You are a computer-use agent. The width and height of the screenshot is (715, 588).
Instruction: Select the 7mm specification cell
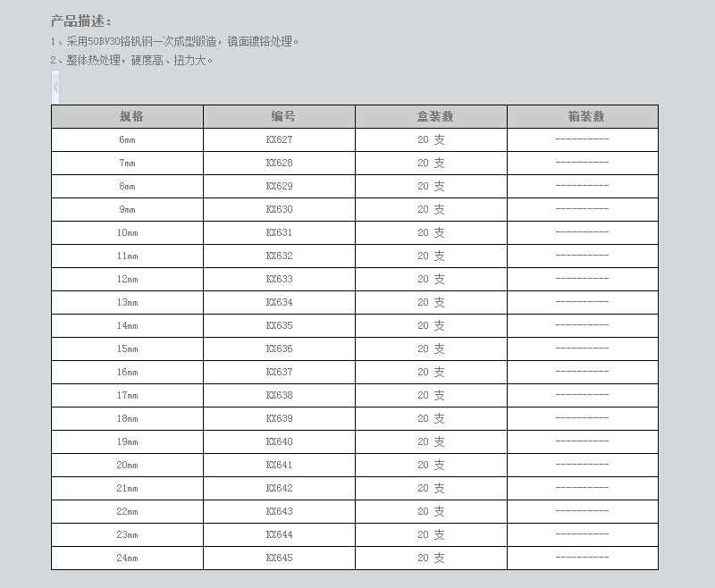tap(127, 164)
